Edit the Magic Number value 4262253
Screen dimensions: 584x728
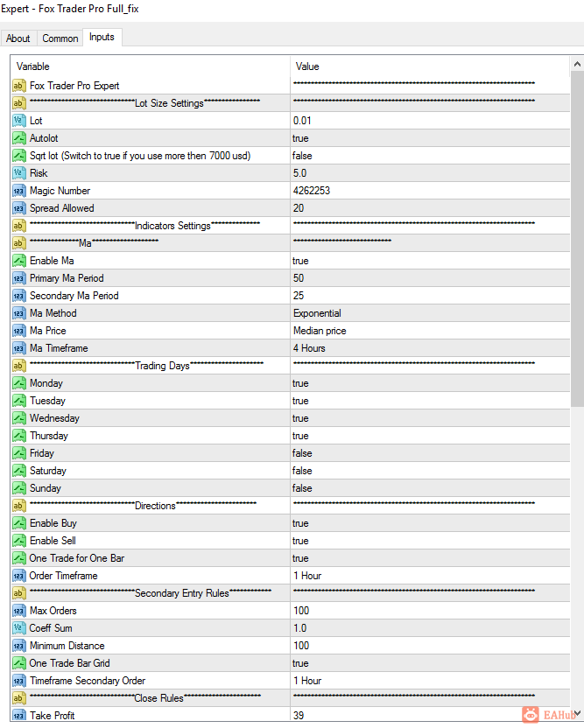(x=430, y=191)
